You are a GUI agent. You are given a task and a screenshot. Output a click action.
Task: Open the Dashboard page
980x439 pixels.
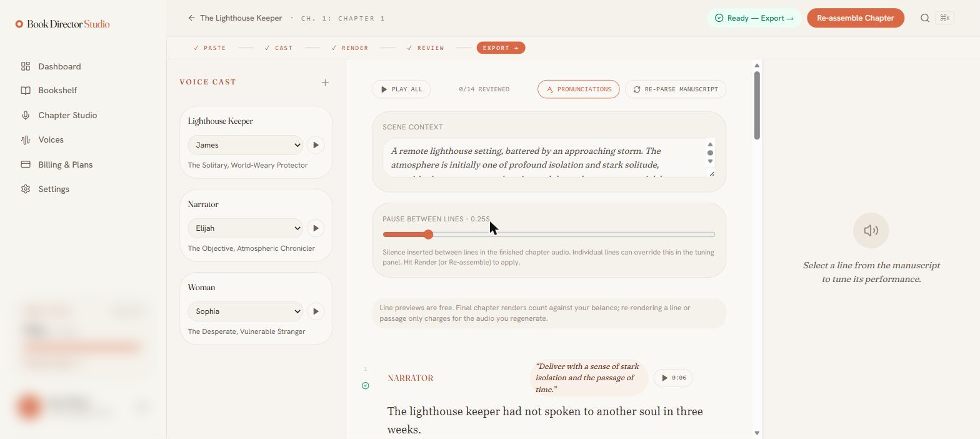tap(59, 66)
